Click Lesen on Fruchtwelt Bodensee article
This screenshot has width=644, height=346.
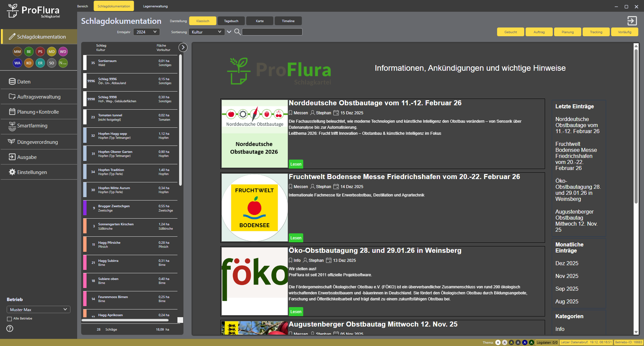point(296,238)
